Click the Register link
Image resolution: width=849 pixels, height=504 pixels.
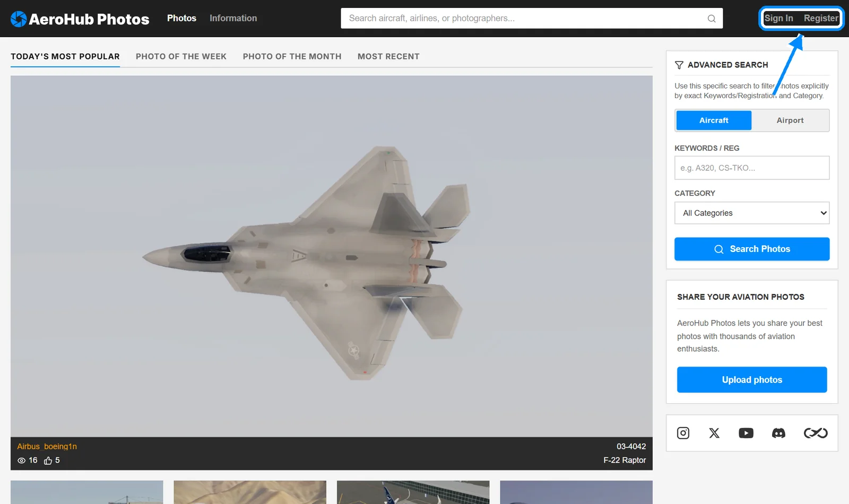point(821,18)
